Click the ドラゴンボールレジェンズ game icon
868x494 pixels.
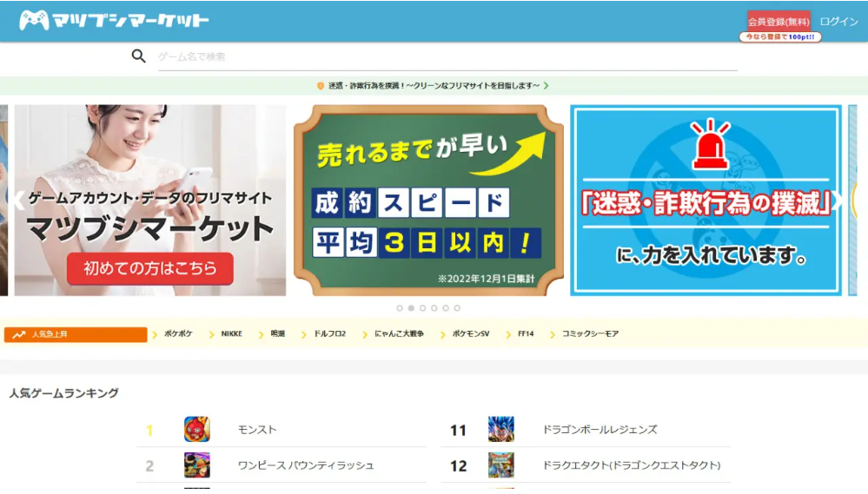501,430
